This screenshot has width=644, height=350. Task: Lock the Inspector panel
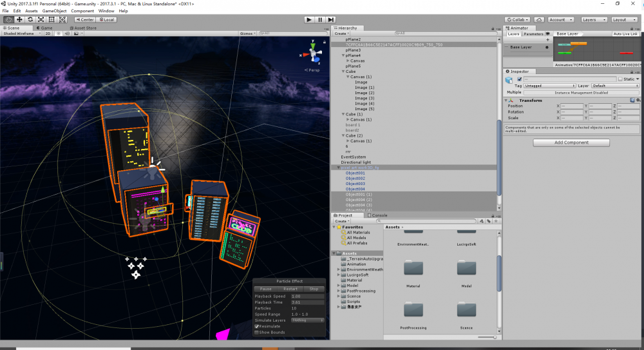click(x=632, y=72)
